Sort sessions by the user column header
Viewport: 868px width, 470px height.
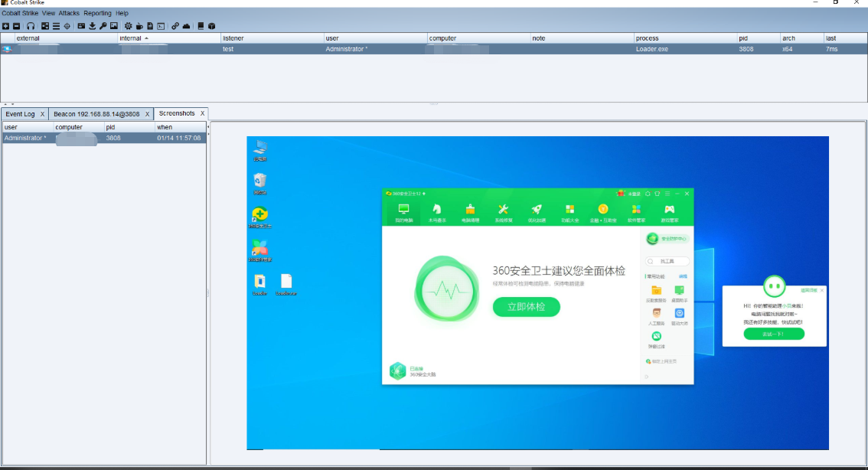coord(375,38)
